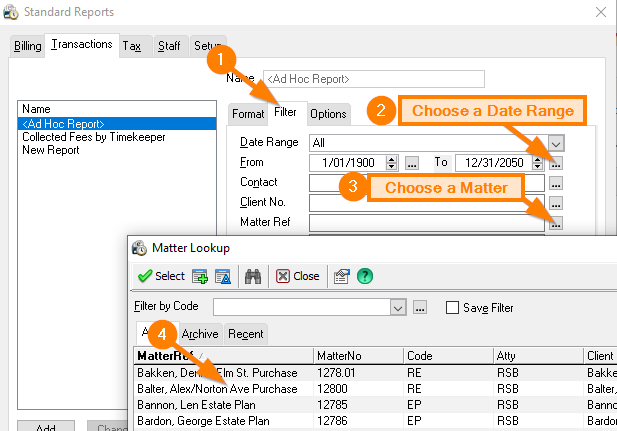The height and width of the screenshot is (431, 617).
Task: Select Bannon, Len Estate Plan row
Action: pyautogui.click(x=375, y=405)
